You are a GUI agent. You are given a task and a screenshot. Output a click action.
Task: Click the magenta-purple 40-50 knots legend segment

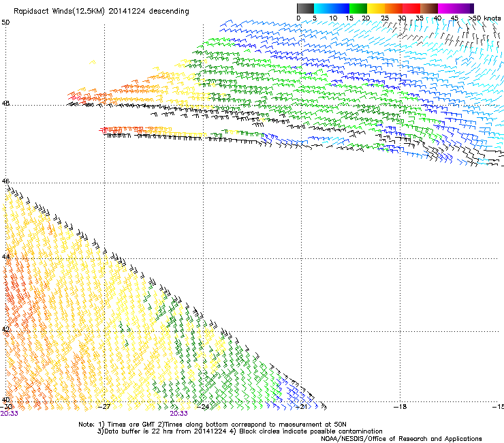[456, 8]
